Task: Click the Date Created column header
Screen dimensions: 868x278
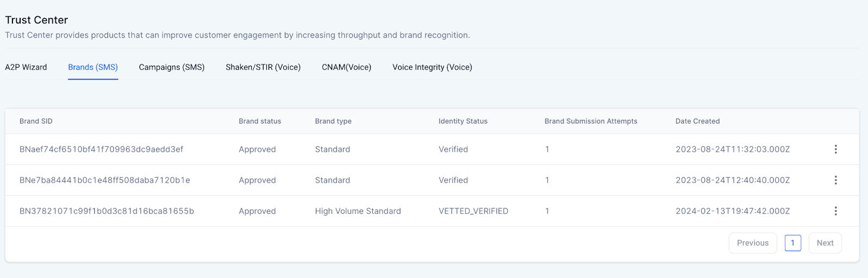Action: tap(698, 121)
